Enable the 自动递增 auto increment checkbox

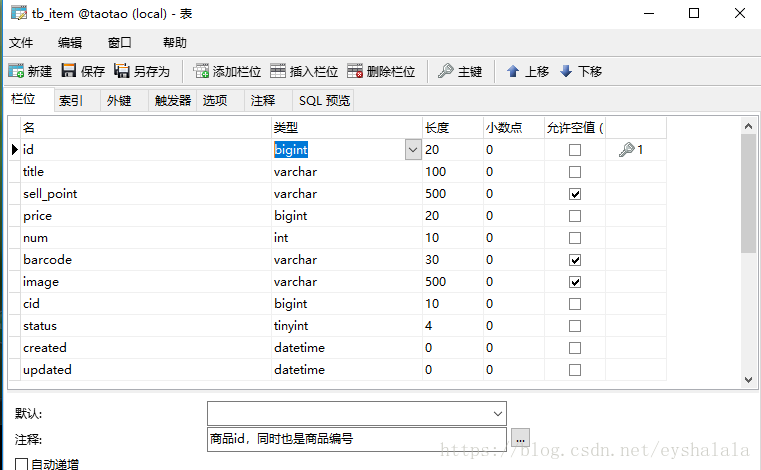coord(21,464)
